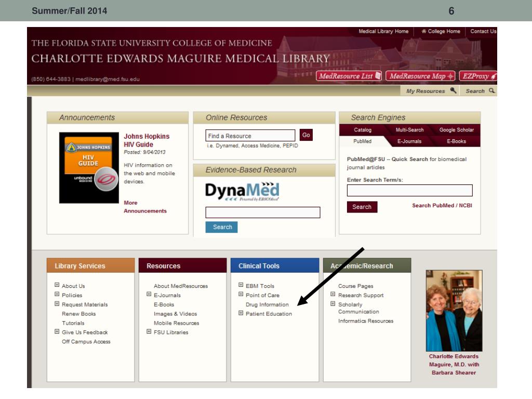Screen dimensions: 532x399
Task: Open Search PubMed / NCBI link
Action: 442,206
